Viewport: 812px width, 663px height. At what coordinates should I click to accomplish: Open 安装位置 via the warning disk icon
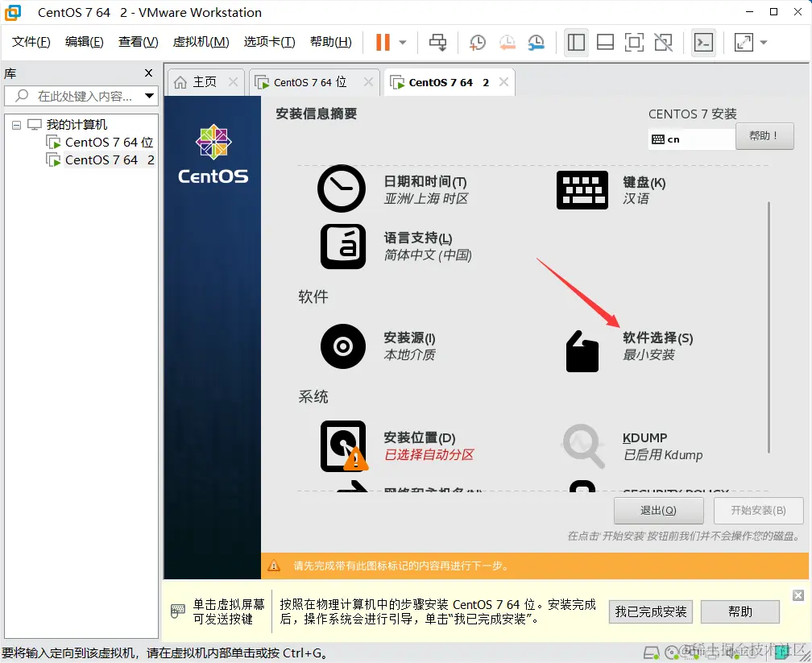click(342, 446)
